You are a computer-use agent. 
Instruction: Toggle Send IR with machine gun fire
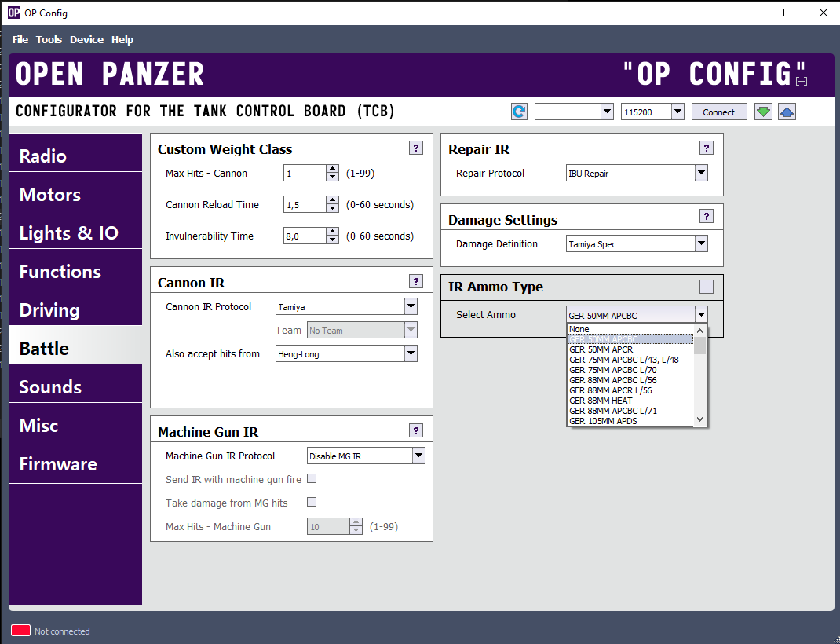click(x=312, y=478)
